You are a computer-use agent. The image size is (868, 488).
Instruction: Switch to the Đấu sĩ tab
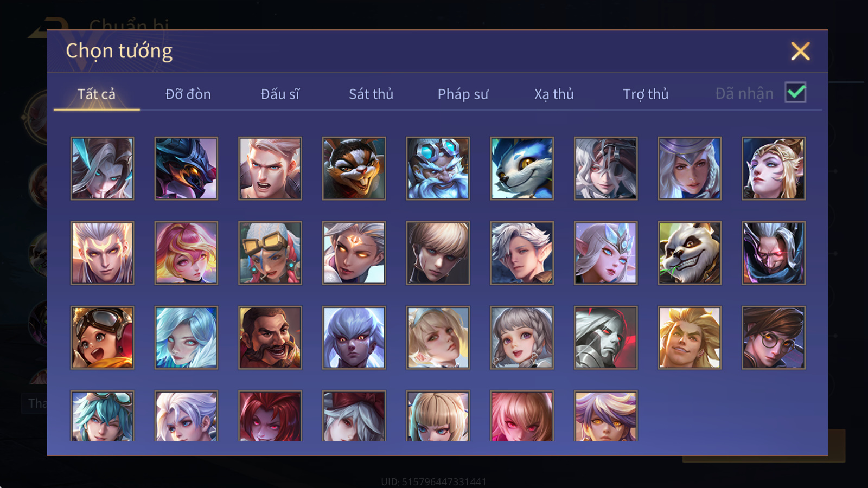point(280,94)
